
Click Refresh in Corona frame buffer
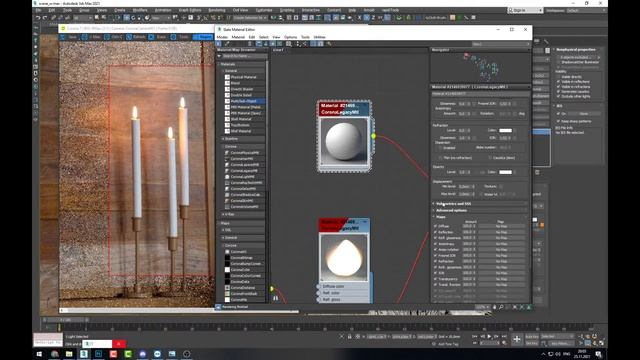pyautogui.click(x=136, y=37)
